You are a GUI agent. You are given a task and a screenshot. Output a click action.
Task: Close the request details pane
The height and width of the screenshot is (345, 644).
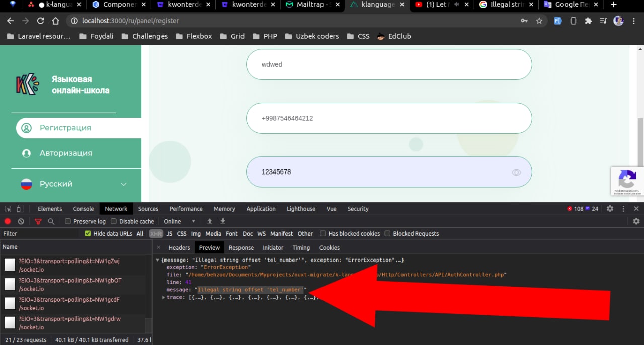pos(158,247)
